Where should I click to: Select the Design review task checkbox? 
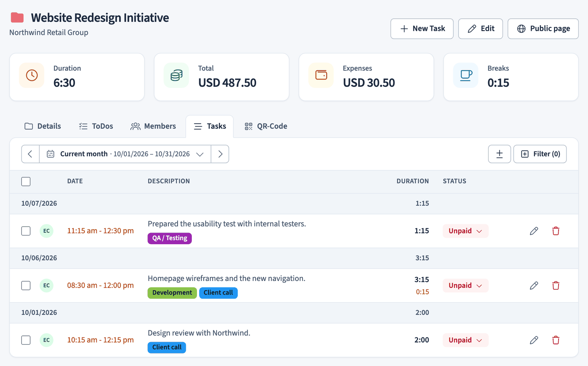click(x=26, y=340)
